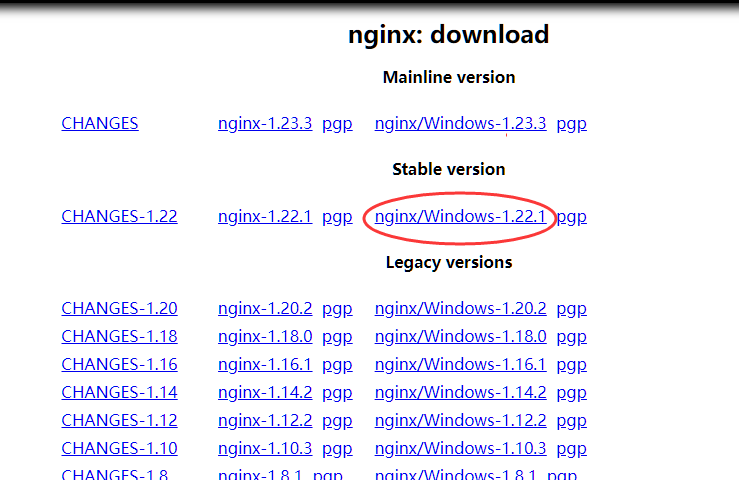Click the 'Stable version' heading
739x480 pixels.
(449, 169)
